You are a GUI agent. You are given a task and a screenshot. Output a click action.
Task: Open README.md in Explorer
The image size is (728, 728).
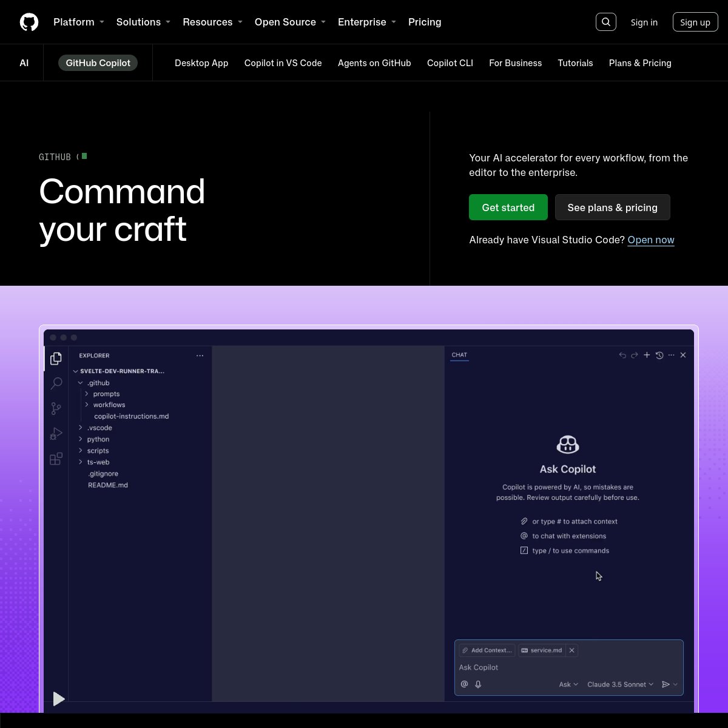tap(108, 485)
